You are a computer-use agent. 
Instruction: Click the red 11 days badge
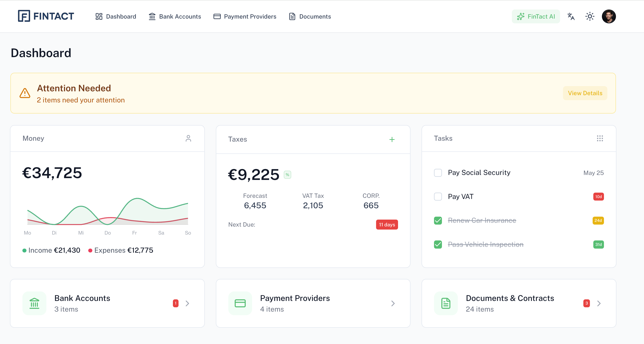pyautogui.click(x=386, y=225)
